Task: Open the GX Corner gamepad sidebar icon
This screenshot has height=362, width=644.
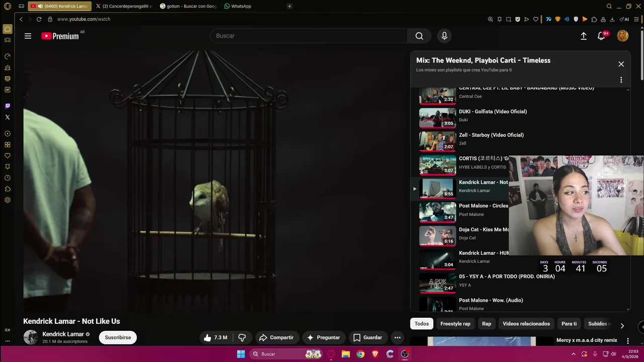Action: coord(8,40)
